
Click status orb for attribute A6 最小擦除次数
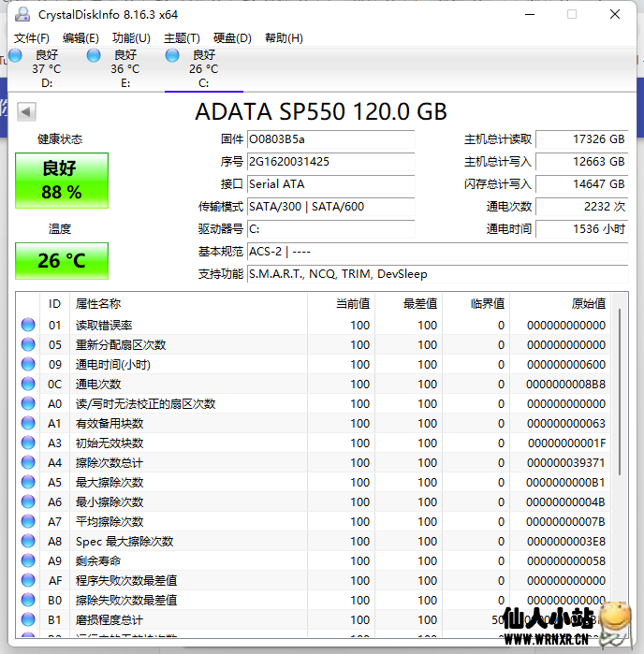[28, 501]
